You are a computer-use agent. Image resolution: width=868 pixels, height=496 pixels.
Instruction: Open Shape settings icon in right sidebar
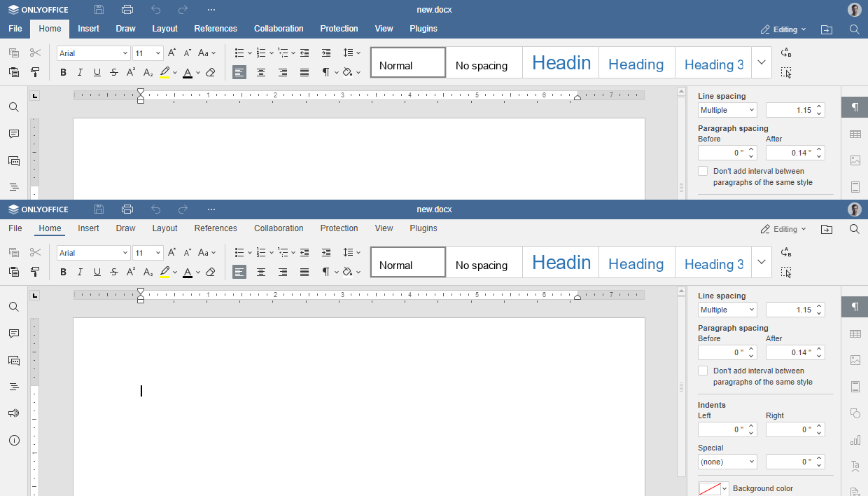(855, 413)
